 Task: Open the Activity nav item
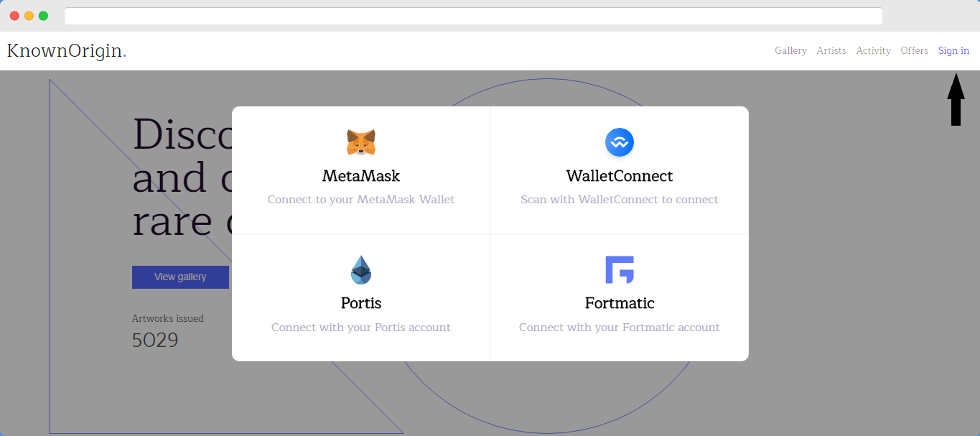coord(873,51)
